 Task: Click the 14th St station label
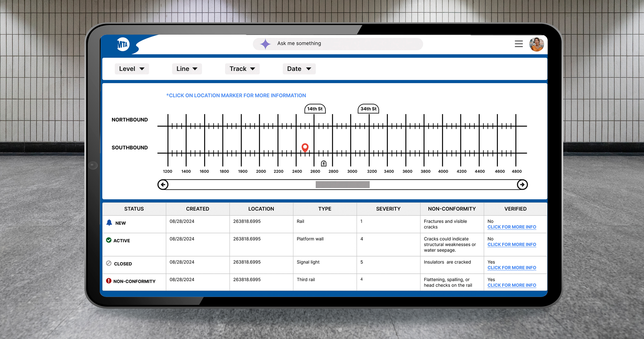point(315,109)
